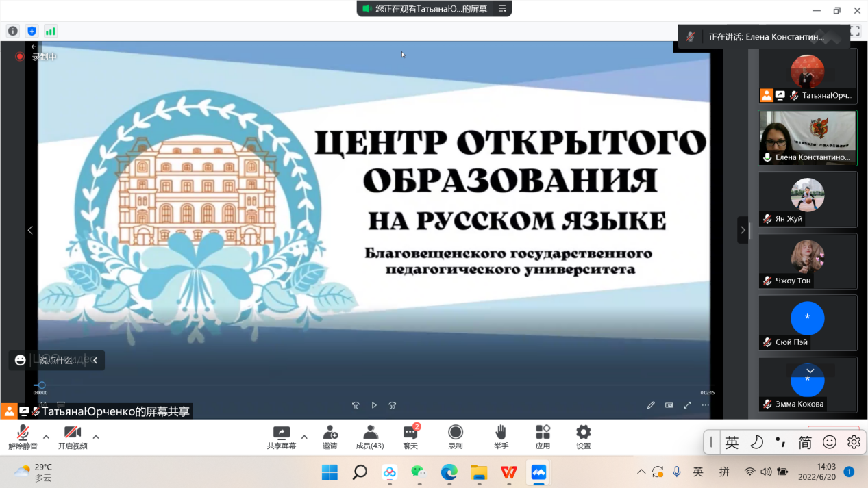The height and width of the screenshot is (488, 868).
Task: Expand share options arrow beside 共享屏幕
Action: (304, 437)
